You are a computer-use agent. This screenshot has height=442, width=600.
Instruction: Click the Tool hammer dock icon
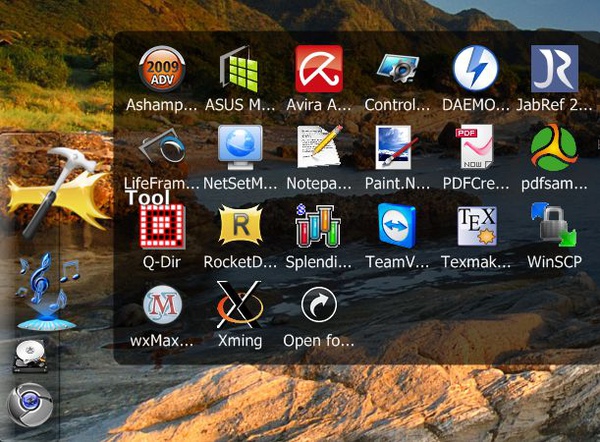(x=57, y=191)
